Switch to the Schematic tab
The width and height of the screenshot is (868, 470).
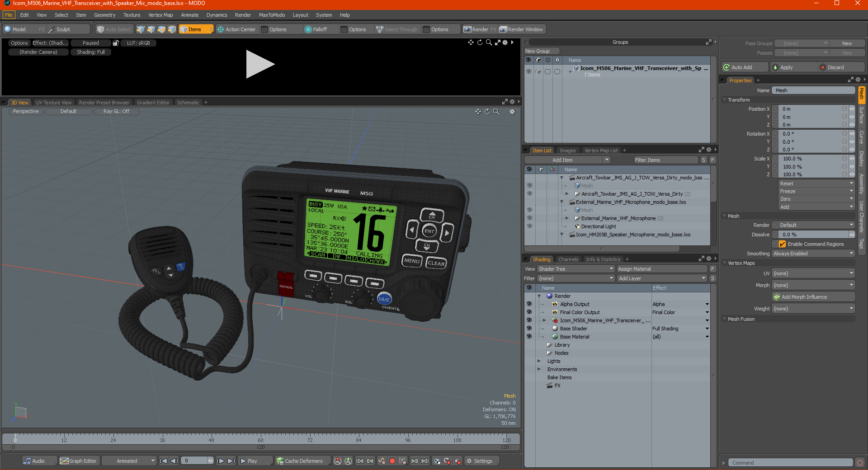188,103
